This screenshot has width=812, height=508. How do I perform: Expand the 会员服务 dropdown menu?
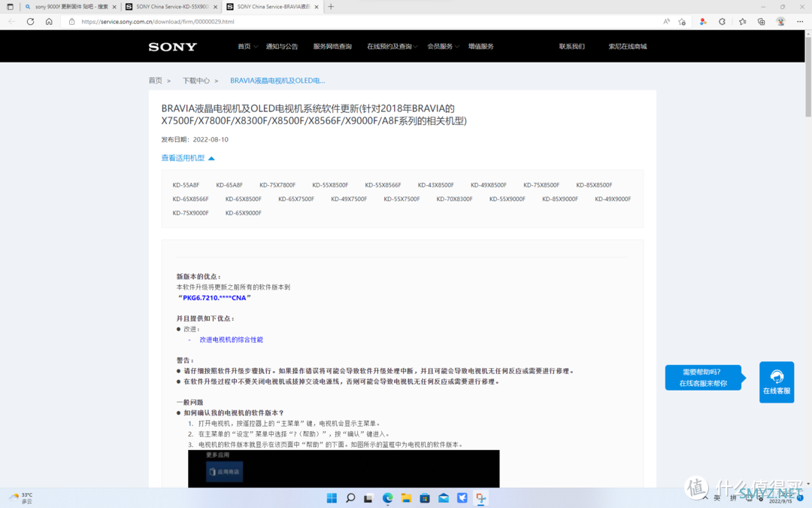click(x=443, y=47)
